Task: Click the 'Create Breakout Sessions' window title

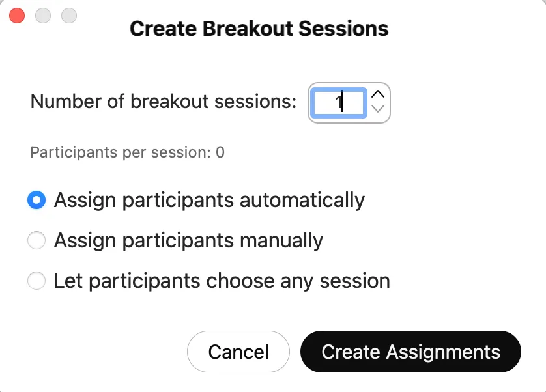Action: point(259,29)
